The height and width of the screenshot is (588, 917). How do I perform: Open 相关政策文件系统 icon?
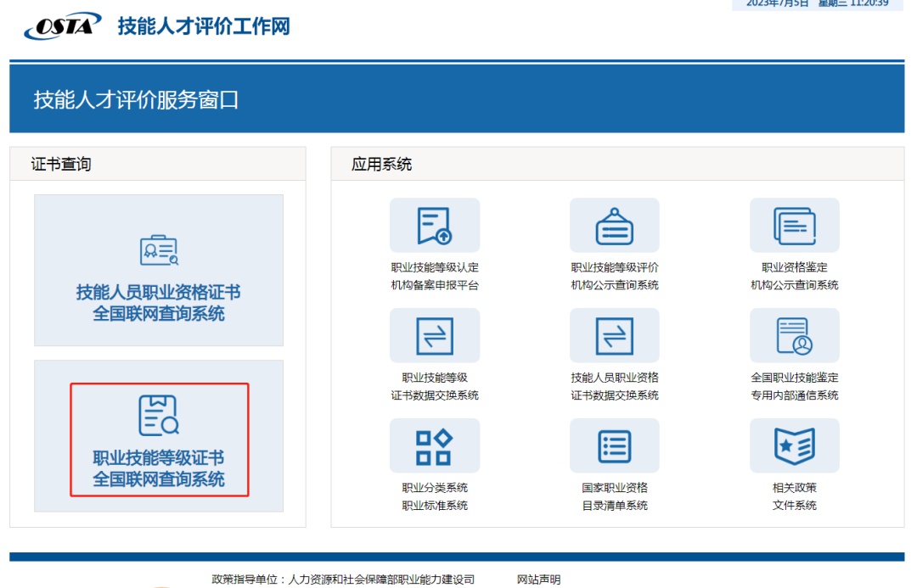tap(794, 446)
